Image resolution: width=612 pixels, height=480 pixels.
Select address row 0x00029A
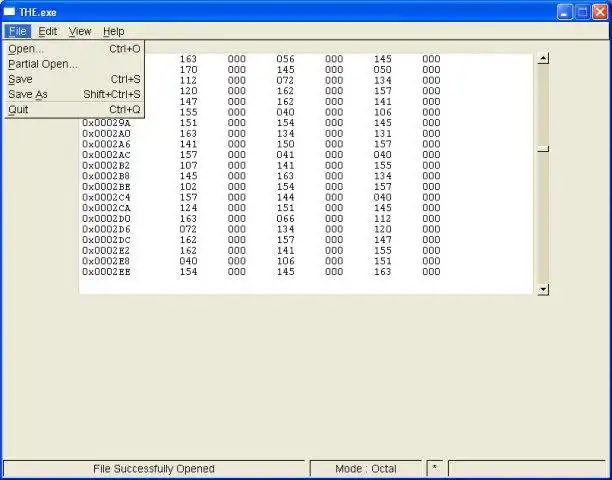pyautogui.click(x=106, y=123)
